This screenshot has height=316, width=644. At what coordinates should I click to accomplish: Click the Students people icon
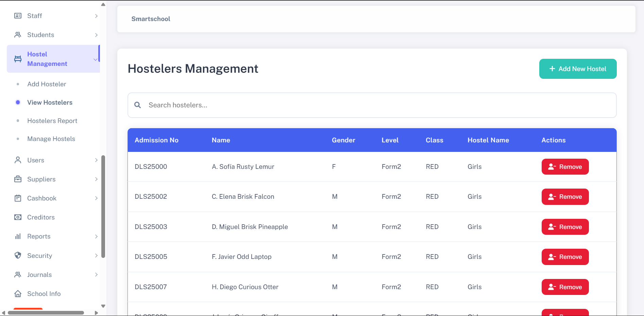[x=18, y=35]
